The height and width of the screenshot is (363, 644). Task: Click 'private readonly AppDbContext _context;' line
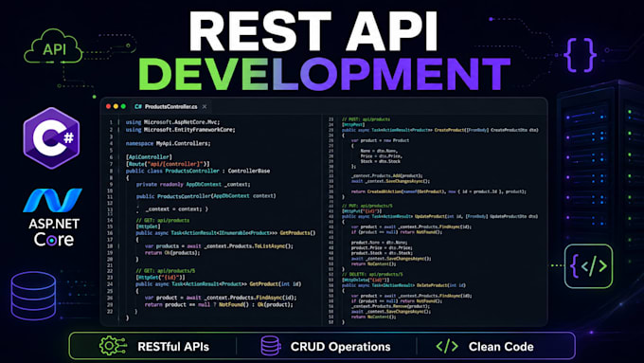(x=193, y=184)
